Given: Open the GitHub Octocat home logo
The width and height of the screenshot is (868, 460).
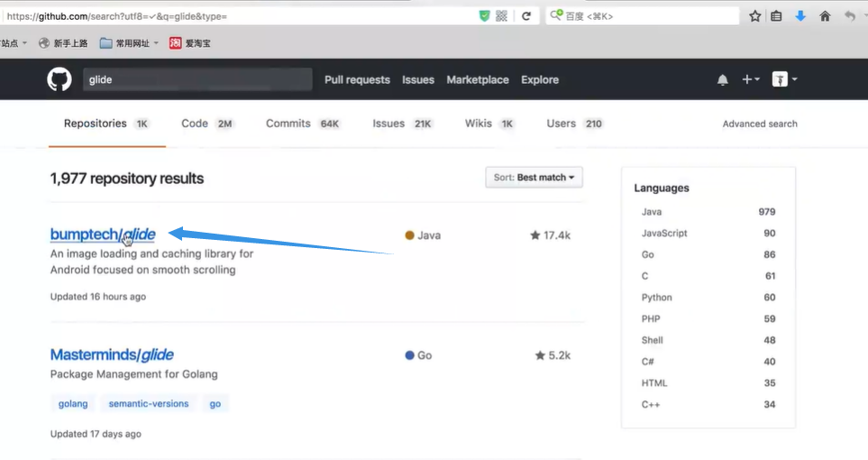Looking at the screenshot, I should [59, 79].
